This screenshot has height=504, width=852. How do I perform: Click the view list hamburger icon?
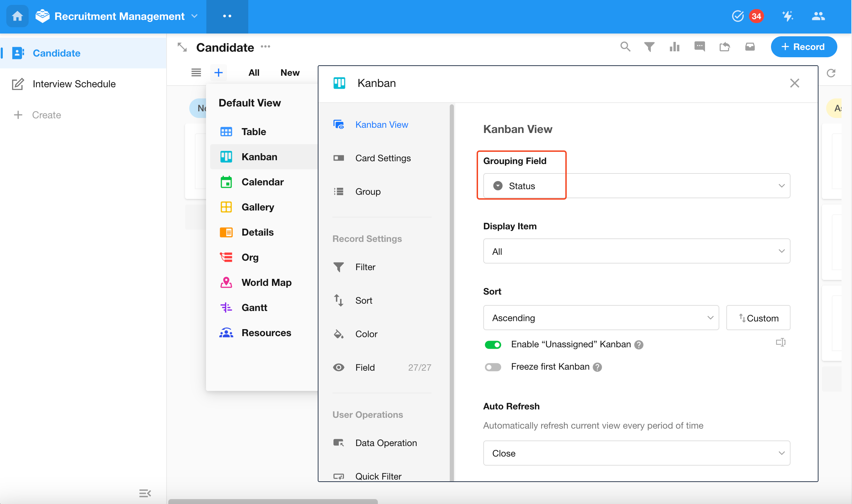(196, 73)
